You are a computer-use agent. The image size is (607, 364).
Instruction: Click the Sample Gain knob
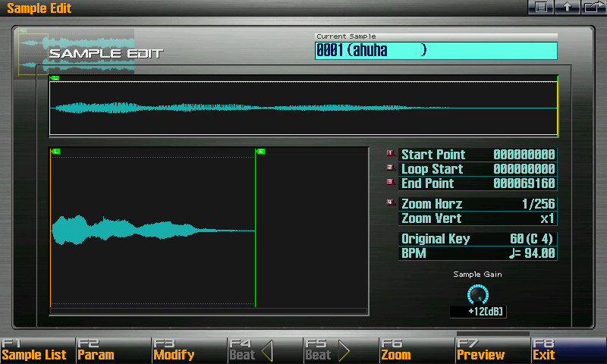(x=478, y=295)
